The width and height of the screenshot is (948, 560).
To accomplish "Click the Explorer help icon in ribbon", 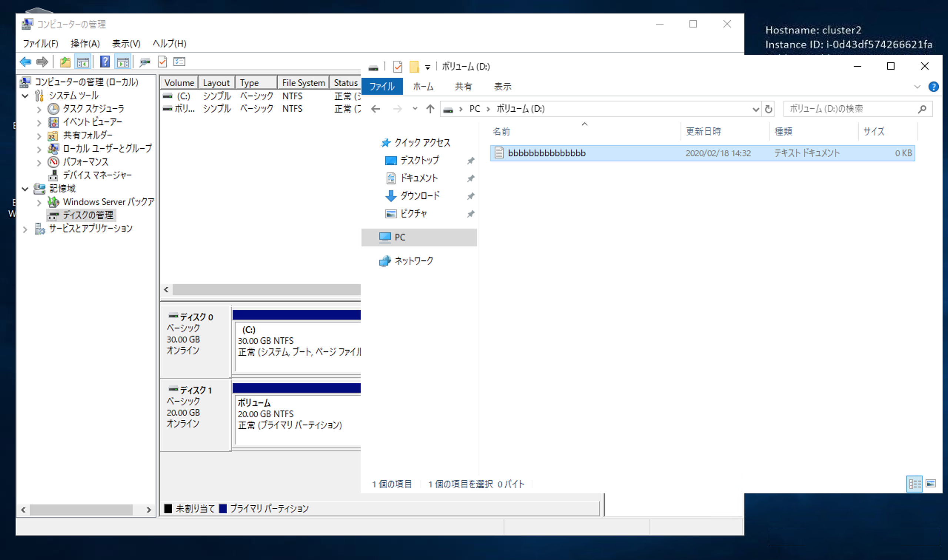I will pyautogui.click(x=933, y=87).
